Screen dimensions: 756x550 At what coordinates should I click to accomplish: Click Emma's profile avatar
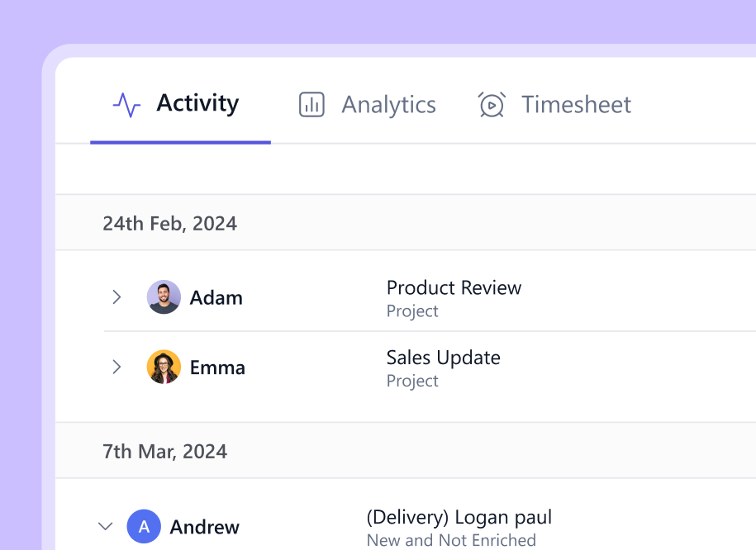164,367
